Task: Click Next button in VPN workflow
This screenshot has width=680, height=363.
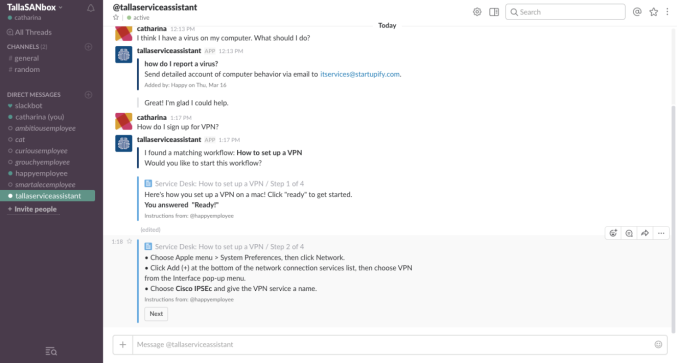Action: [x=156, y=314]
